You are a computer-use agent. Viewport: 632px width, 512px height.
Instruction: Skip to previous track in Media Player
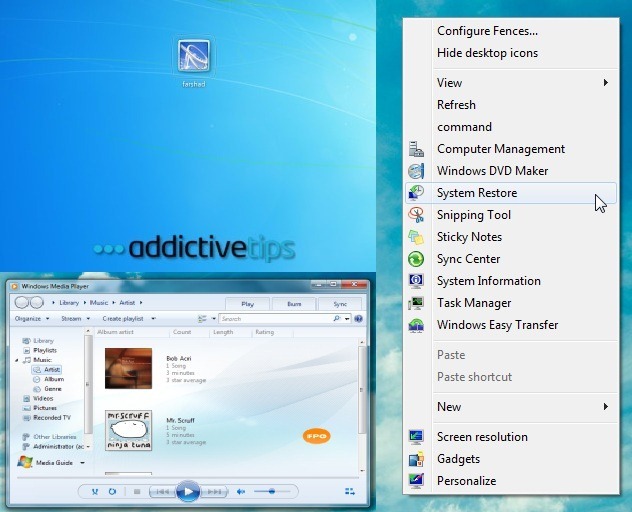tap(162, 491)
